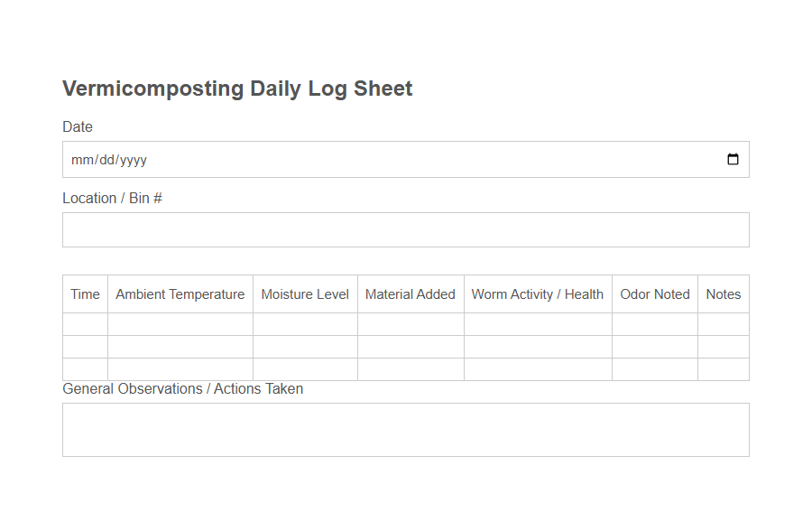Viewport: 812px width, 531px height.
Task: Select the Material Added column header
Action: point(411,293)
